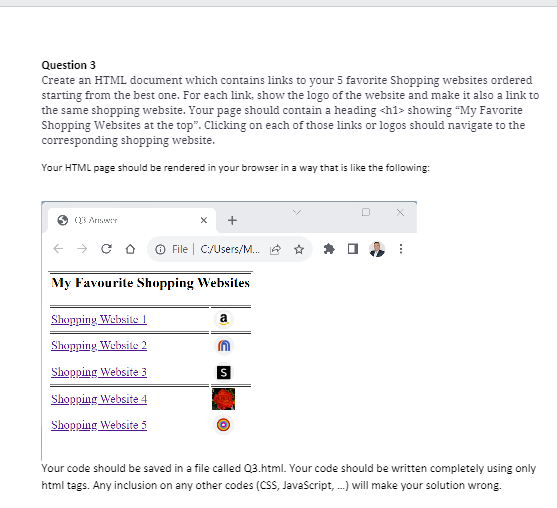Click the share page icon
This screenshot has width=557, height=508.
coord(275,249)
